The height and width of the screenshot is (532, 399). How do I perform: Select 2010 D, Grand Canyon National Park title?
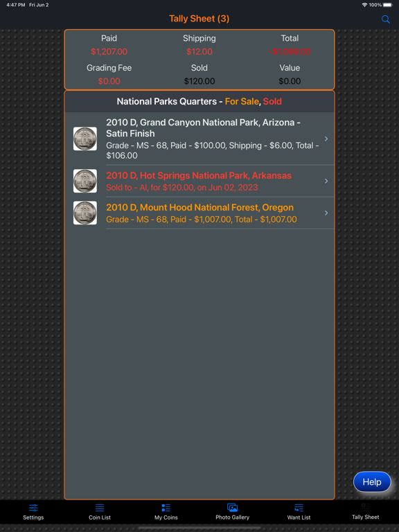click(x=203, y=128)
